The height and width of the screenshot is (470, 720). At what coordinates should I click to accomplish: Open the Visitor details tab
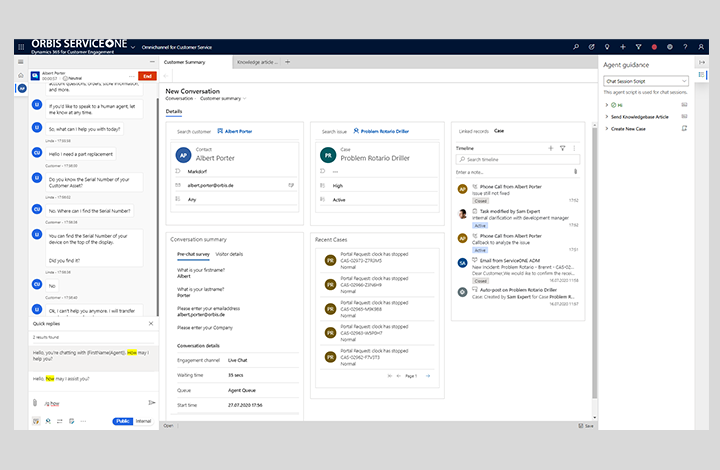coord(229,254)
